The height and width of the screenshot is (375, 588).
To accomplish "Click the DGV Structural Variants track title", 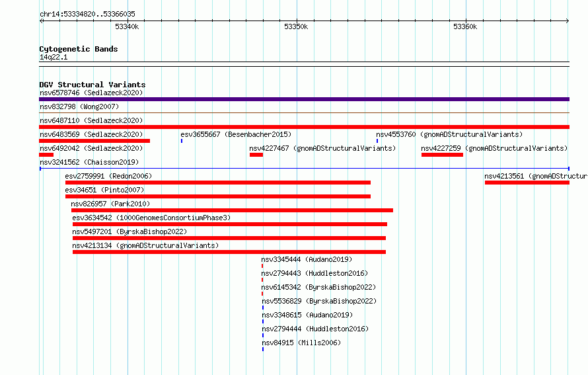I will point(92,85).
